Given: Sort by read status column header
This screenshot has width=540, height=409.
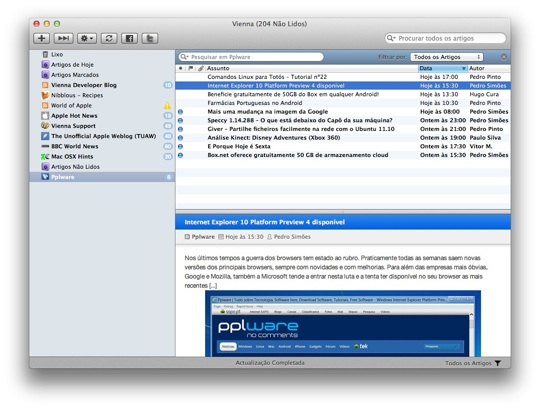Looking at the screenshot, I should click(x=180, y=68).
